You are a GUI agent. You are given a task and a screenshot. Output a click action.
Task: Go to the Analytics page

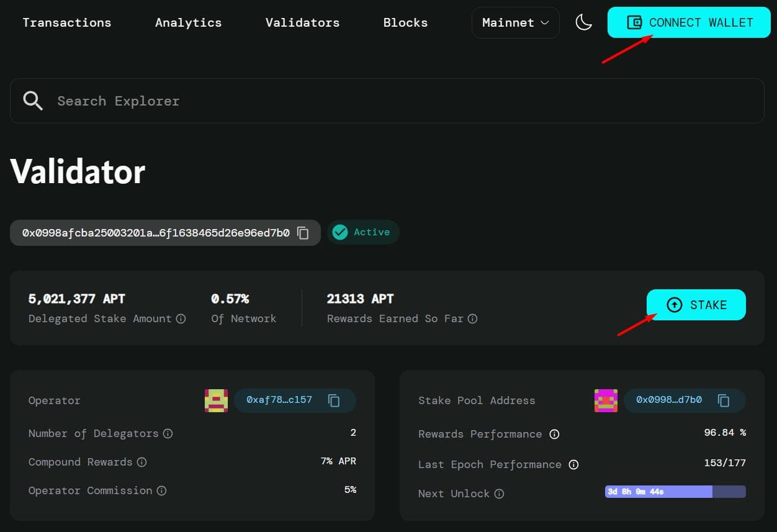click(188, 22)
